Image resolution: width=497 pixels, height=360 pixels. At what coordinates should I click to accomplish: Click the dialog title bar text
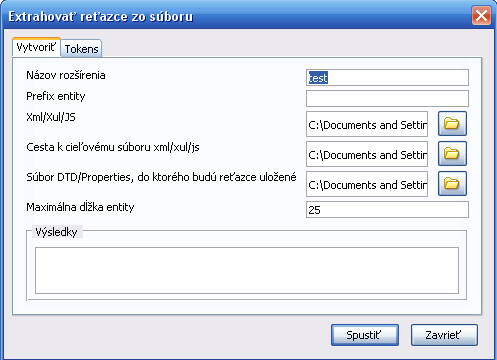click(100, 16)
